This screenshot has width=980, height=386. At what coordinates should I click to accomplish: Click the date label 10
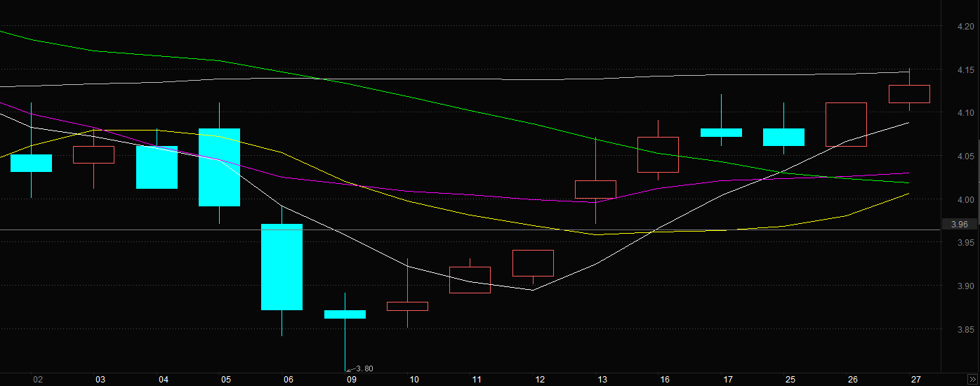tap(414, 380)
